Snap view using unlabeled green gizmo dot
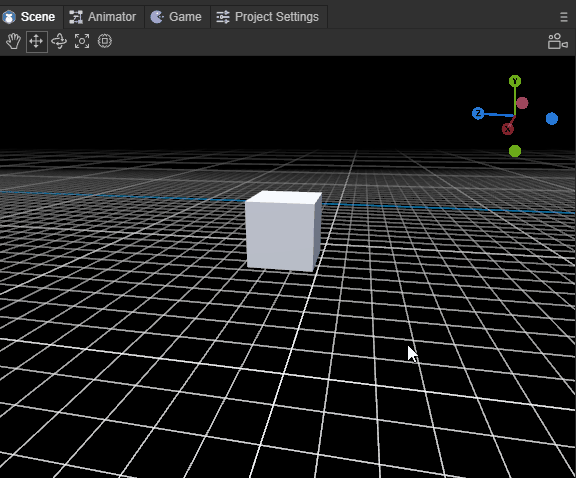The image size is (576, 478). click(x=515, y=151)
